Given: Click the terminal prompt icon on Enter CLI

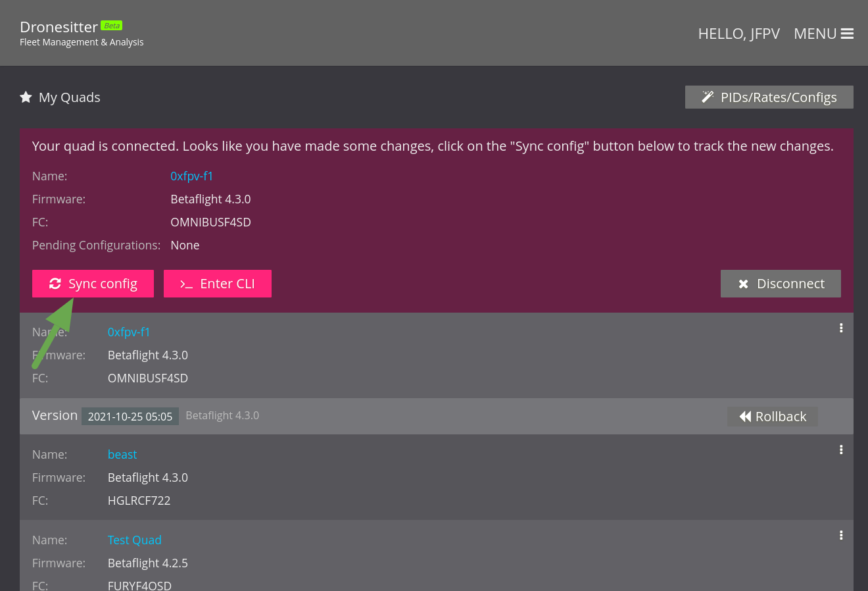Looking at the screenshot, I should 186,284.
